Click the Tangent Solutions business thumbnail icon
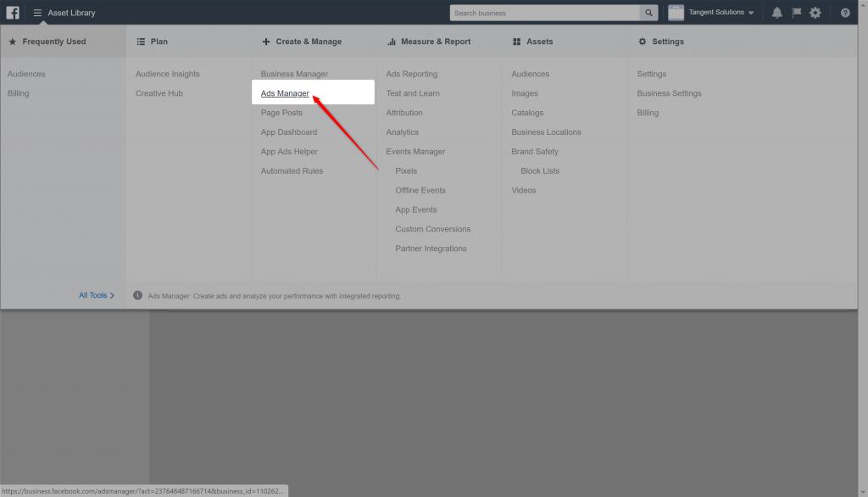The width and height of the screenshot is (868, 497). (676, 12)
